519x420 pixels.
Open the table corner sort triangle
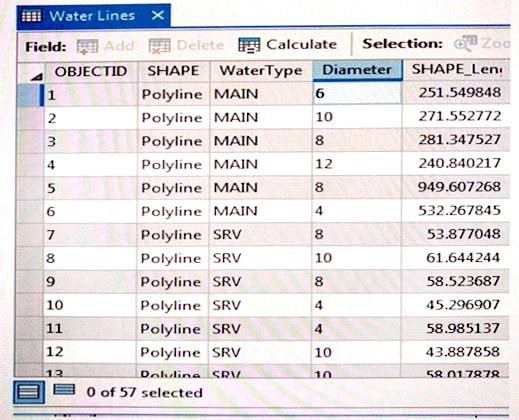[x=37, y=77]
